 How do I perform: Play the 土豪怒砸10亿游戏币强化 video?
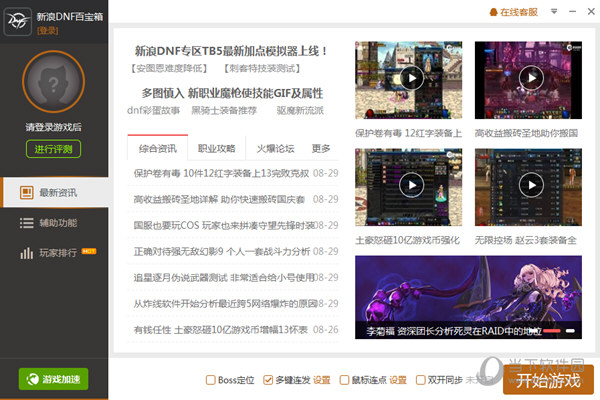[412, 185]
